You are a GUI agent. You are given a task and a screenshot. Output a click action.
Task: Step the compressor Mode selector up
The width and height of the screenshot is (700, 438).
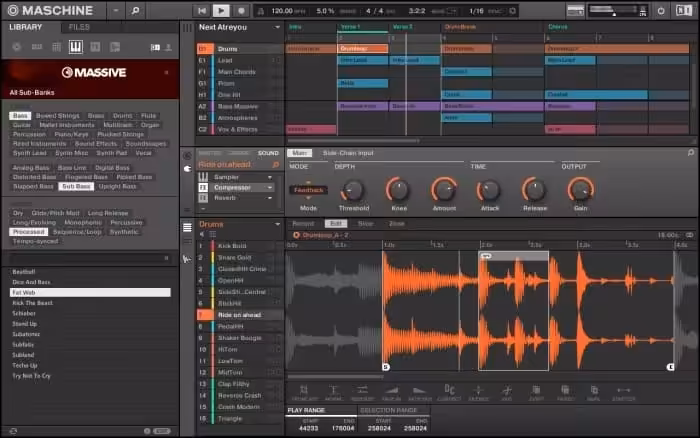pos(308,183)
